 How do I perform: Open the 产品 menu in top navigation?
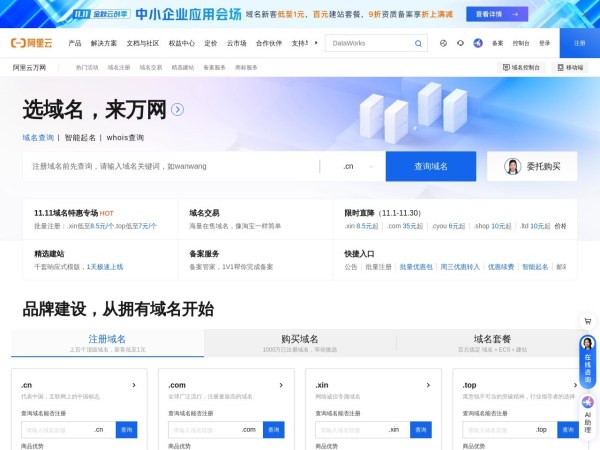pyautogui.click(x=75, y=43)
